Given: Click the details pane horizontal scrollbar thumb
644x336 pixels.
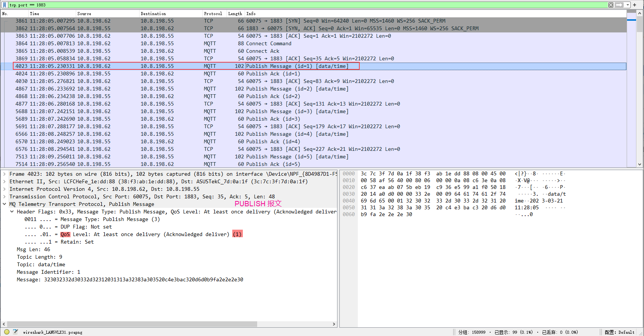Looking at the screenshot, I should (x=132, y=324).
